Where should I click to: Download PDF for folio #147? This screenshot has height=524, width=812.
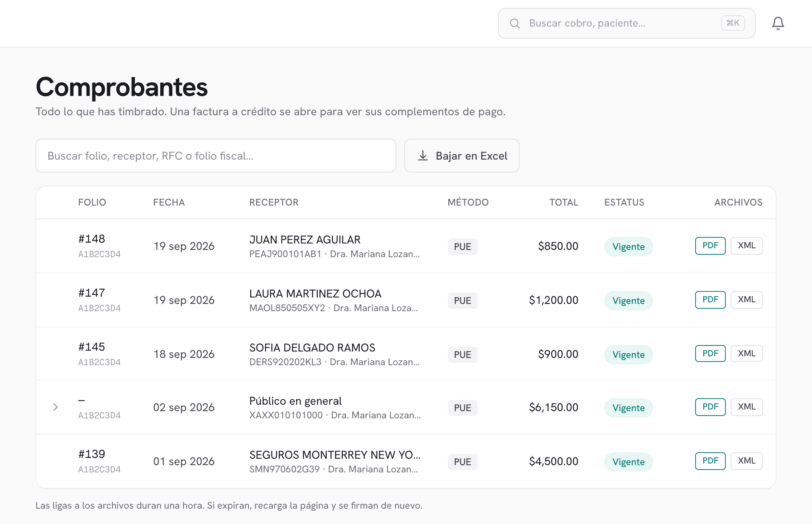pos(710,299)
